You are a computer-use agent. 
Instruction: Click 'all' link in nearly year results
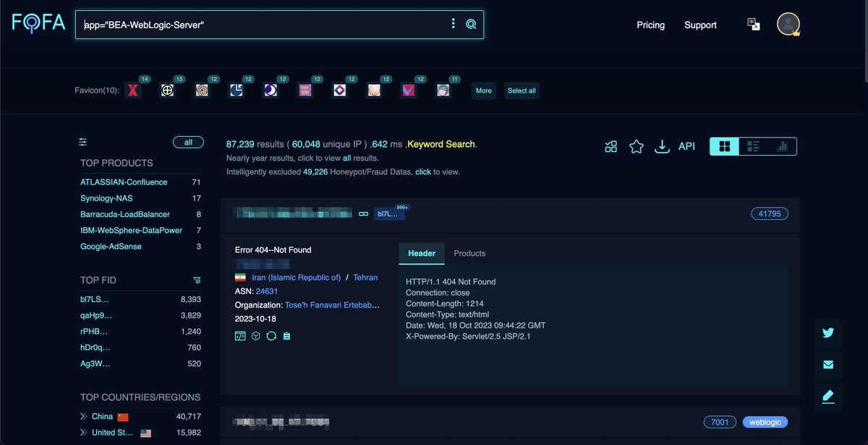(347, 158)
